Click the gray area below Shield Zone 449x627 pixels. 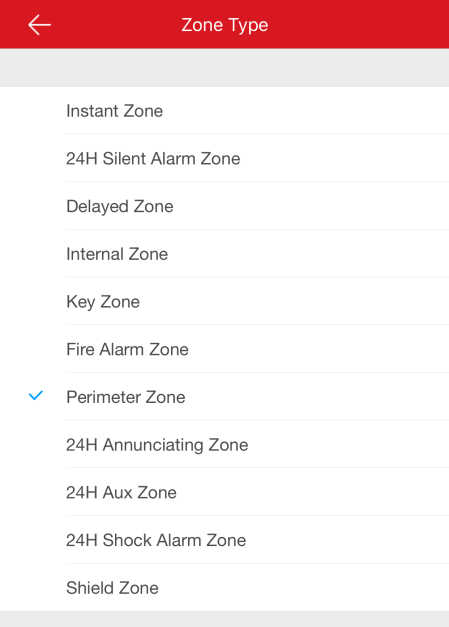(224, 619)
